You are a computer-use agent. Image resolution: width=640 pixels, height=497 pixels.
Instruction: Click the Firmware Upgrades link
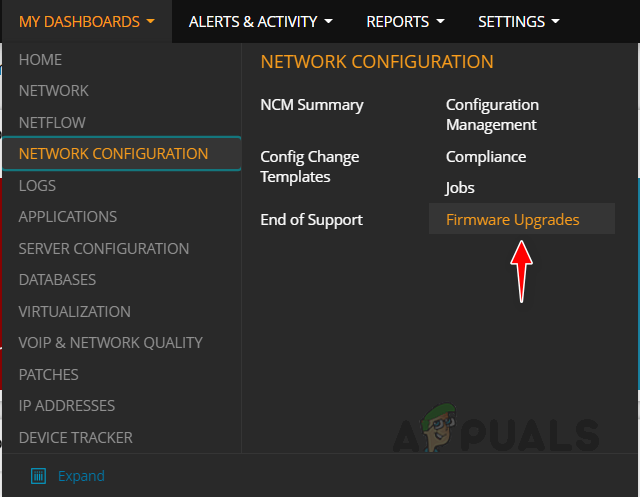pos(512,220)
